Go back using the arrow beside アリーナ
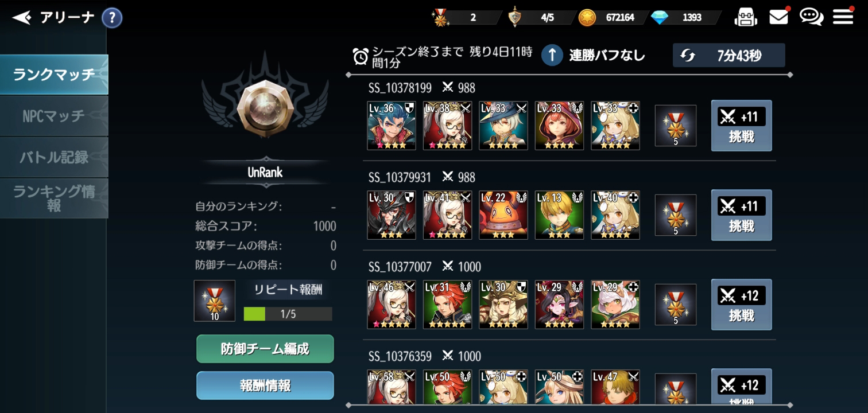 click(21, 18)
